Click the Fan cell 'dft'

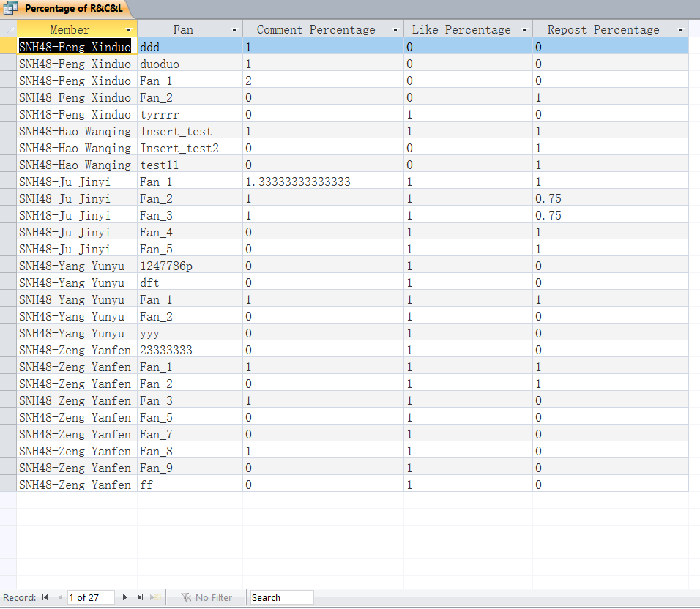(190, 283)
